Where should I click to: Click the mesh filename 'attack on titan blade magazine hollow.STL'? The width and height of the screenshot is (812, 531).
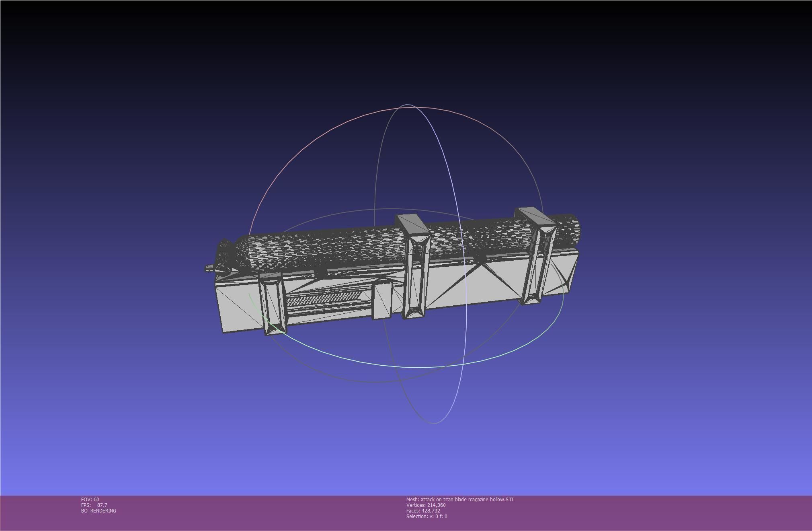[468, 499]
